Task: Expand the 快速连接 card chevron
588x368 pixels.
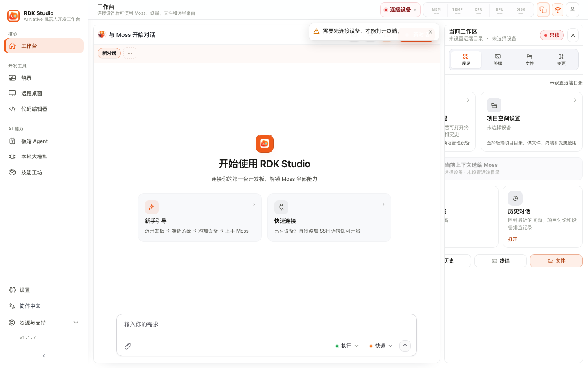Action: (383, 204)
